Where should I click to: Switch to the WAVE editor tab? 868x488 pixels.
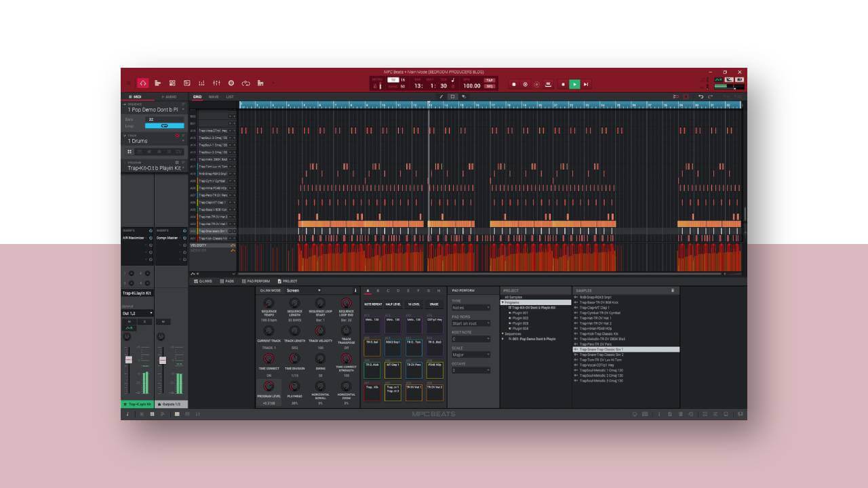(x=214, y=97)
